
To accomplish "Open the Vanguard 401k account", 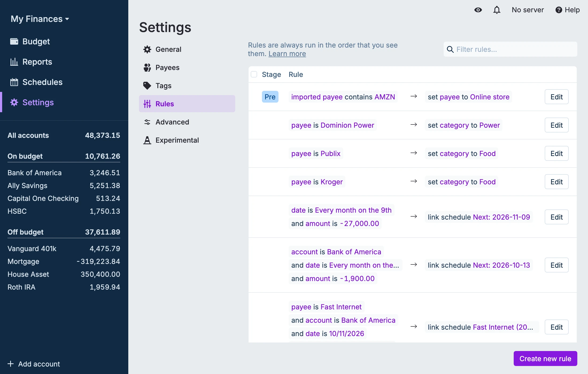I will pos(64,249).
